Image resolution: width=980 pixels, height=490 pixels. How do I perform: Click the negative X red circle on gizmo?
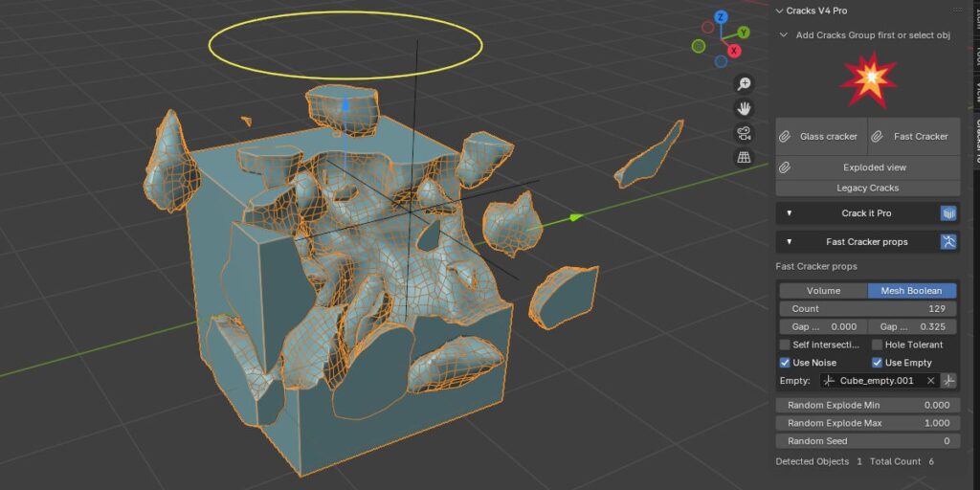[x=708, y=28]
